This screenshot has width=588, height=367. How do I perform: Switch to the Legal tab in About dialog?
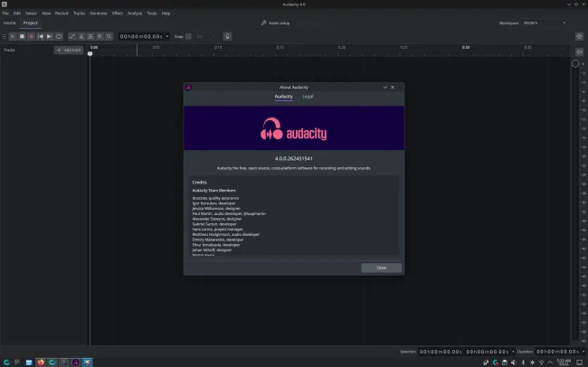[x=308, y=97]
